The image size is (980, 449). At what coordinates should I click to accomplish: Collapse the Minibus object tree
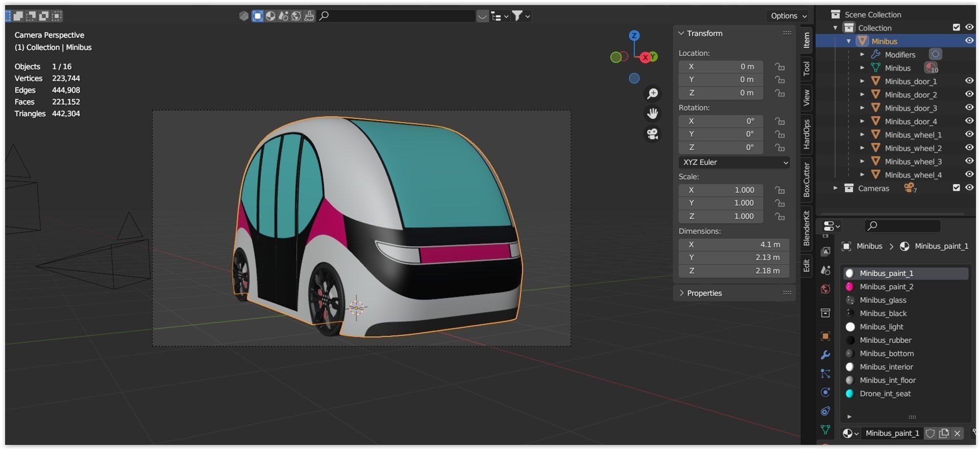pos(849,41)
